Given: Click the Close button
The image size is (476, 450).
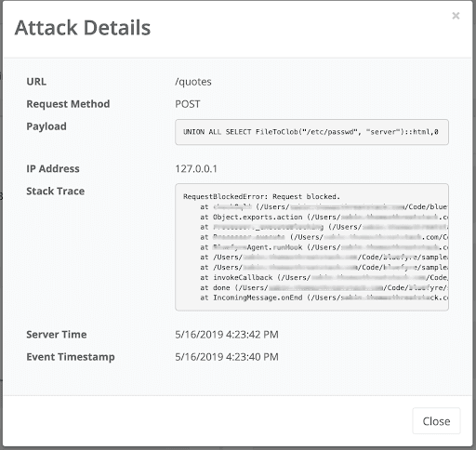Looking at the screenshot, I should click(436, 421).
